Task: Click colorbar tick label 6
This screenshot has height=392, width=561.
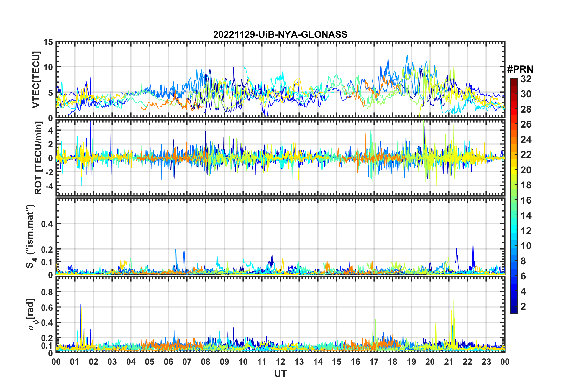Action: 523,276
